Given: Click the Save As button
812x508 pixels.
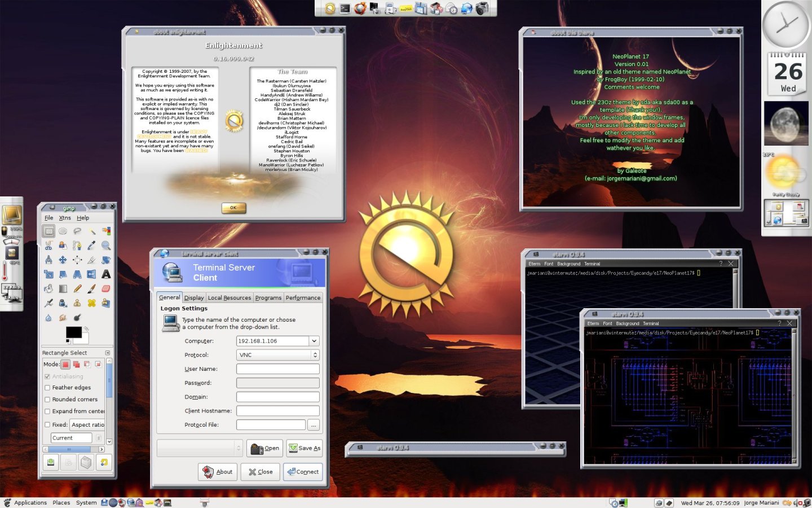Looking at the screenshot, I should pyautogui.click(x=304, y=448).
